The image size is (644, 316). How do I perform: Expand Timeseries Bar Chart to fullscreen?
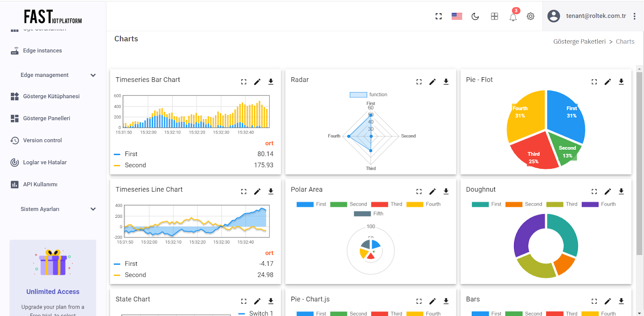[244, 82]
